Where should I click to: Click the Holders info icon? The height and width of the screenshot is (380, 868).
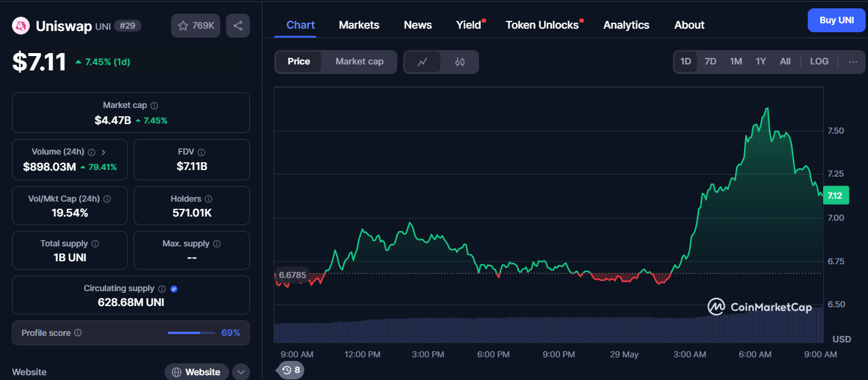[x=208, y=199]
